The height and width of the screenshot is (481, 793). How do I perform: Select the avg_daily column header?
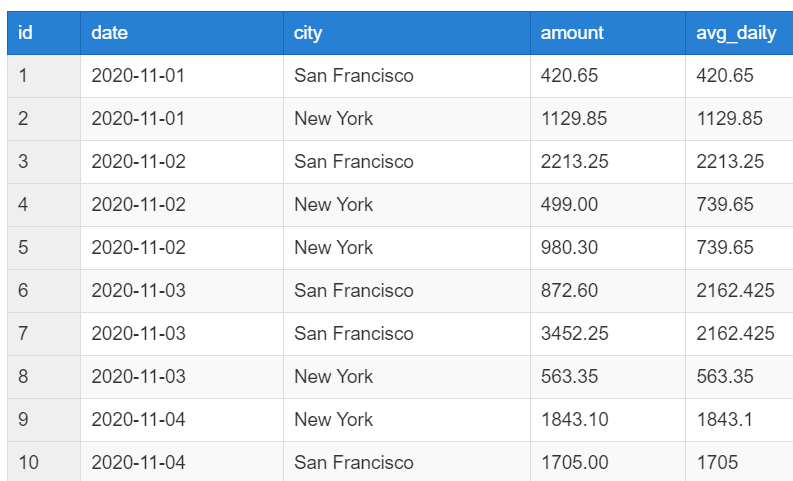736,33
